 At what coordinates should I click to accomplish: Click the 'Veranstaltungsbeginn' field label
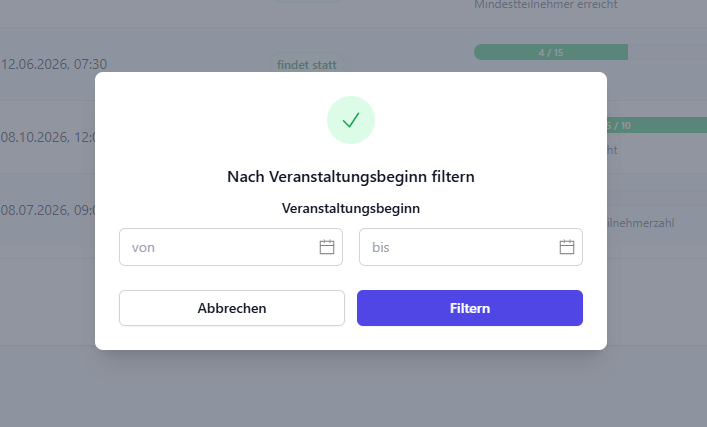[x=350, y=209]
